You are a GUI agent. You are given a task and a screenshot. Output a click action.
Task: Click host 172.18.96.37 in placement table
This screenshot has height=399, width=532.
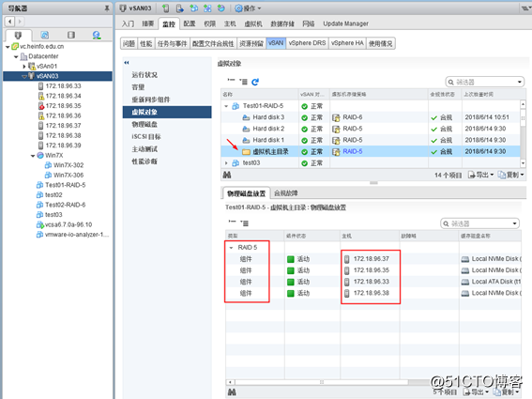(x=372, y=259)
